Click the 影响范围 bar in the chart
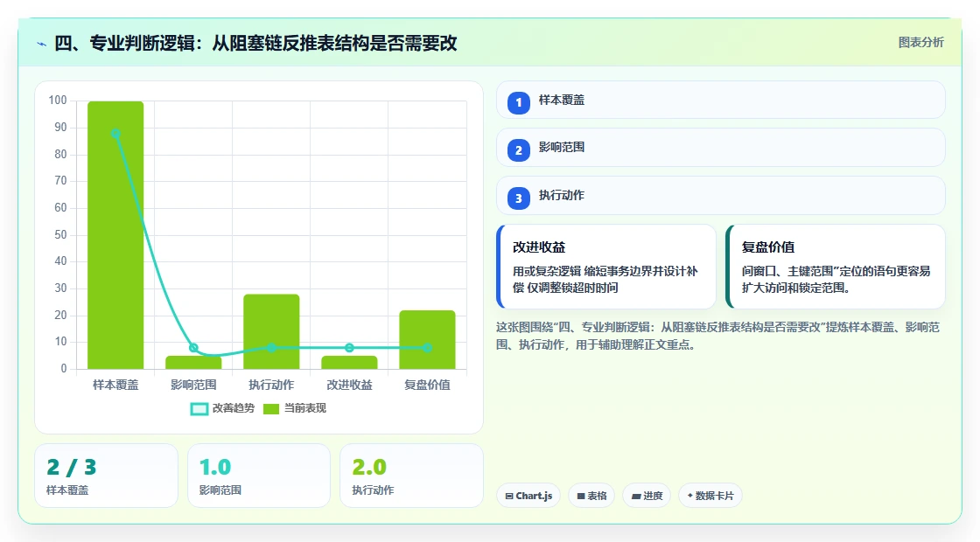980x542 pixels. pyautogui.click(x=193, y=363)
